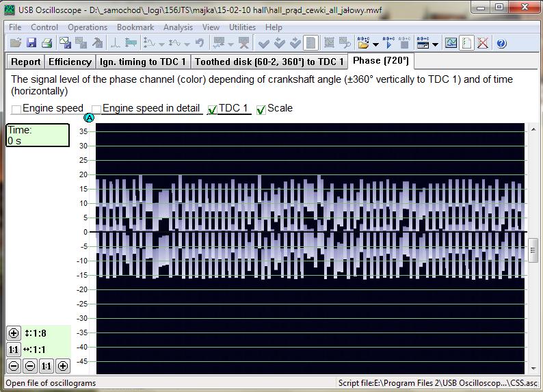Click the undo curved arrow toolbar icon
The width and height of the screenshot is (543, 392).
click(200, 43)
